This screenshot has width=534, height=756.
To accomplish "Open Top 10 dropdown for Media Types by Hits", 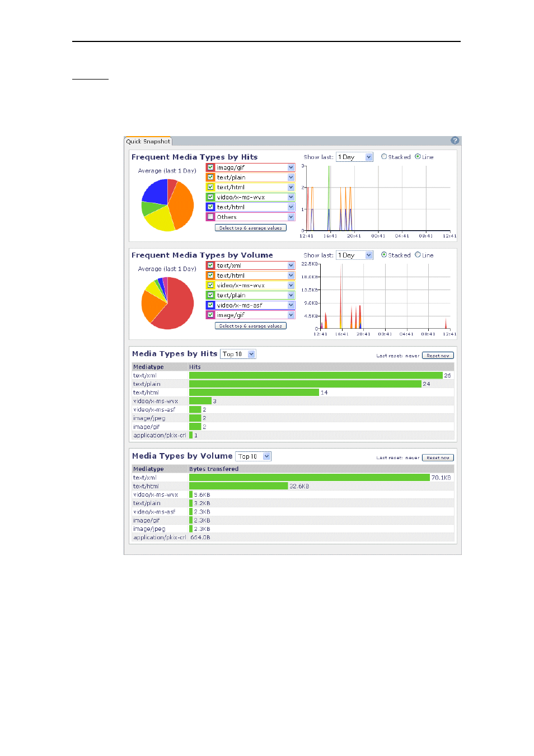I will 238,354.
